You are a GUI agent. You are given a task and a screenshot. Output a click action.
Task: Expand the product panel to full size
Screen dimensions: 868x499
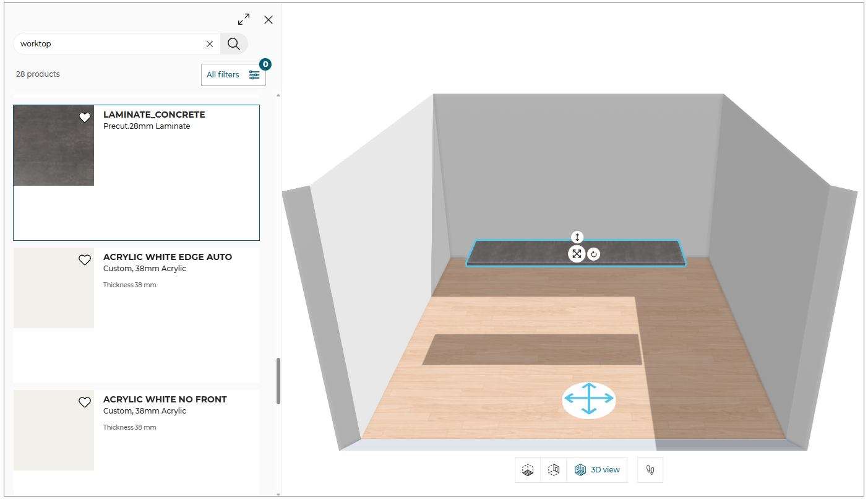click(x=244, y=19)
